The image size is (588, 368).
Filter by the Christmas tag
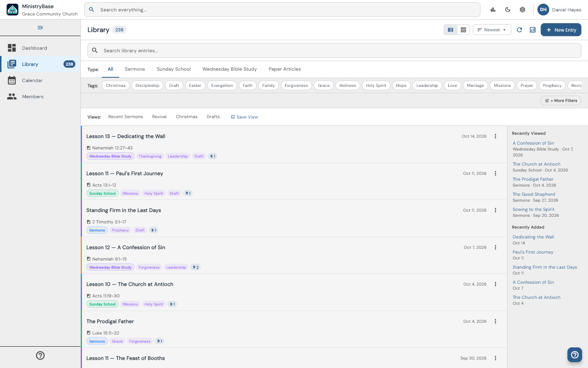(x=116, y=85)
